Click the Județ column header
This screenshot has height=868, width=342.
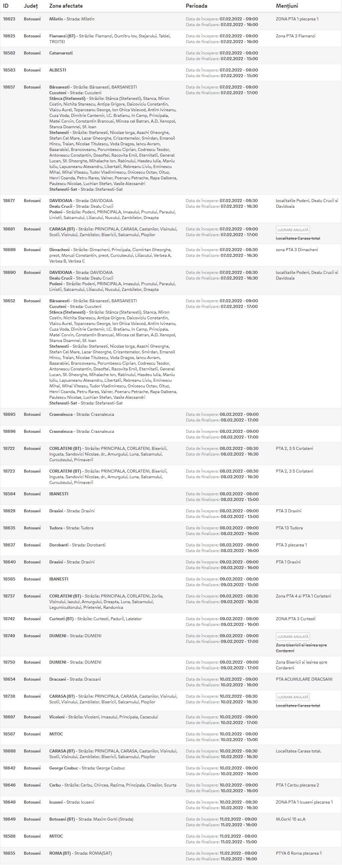(x=31, y=6)
